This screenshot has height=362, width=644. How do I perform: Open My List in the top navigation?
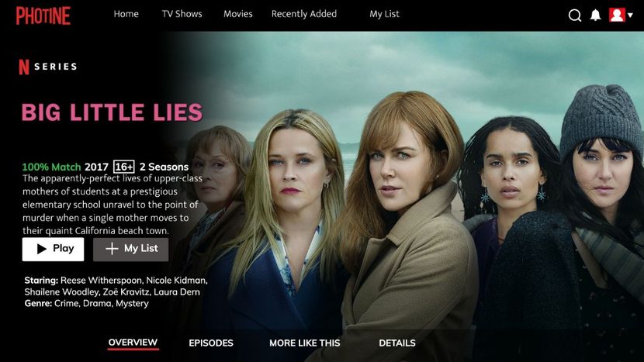pyautogui.click(x=384, y=15)
